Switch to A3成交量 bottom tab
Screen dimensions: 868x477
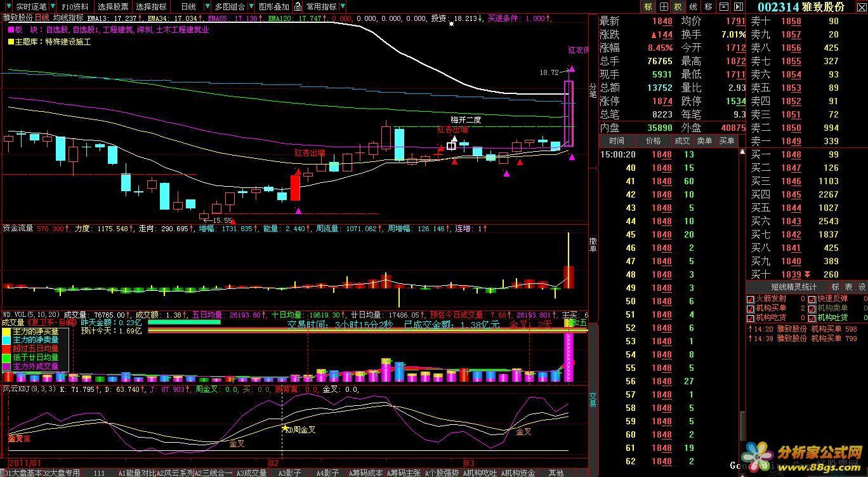pyautogui.click(x=251, y=473)
